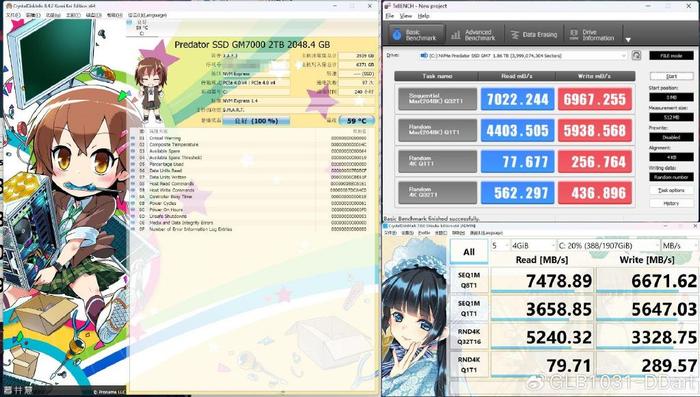This screenshot has height=397, width=700.
Task: Open the Language menu in CrystalDiskInfo
Action: pyautogui.click(x=147, y=15)
